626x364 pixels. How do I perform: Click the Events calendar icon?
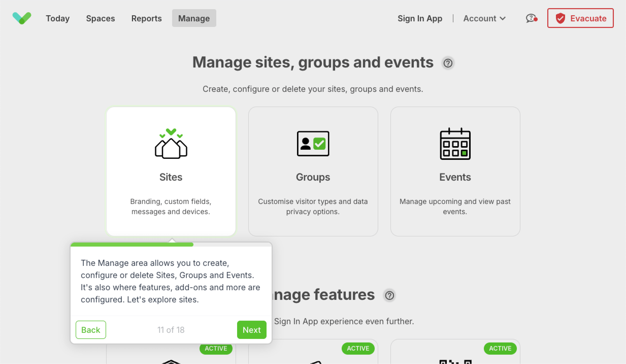(455, 144)
